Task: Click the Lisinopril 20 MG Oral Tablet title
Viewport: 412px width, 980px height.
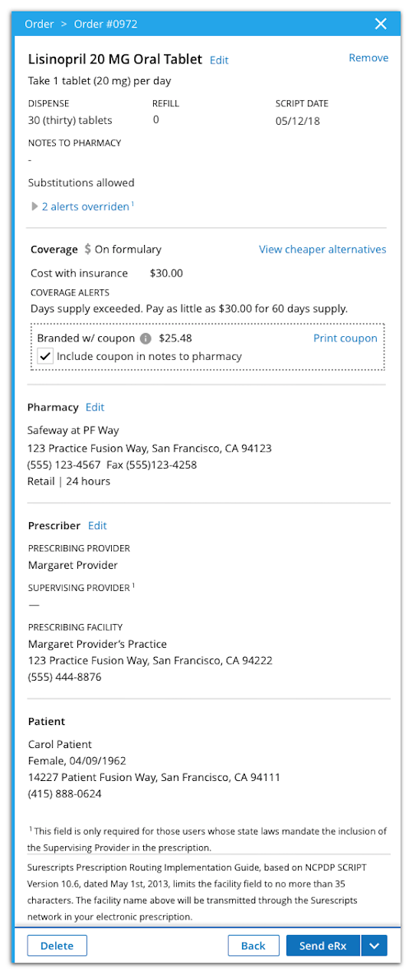Action: point(115,59)
